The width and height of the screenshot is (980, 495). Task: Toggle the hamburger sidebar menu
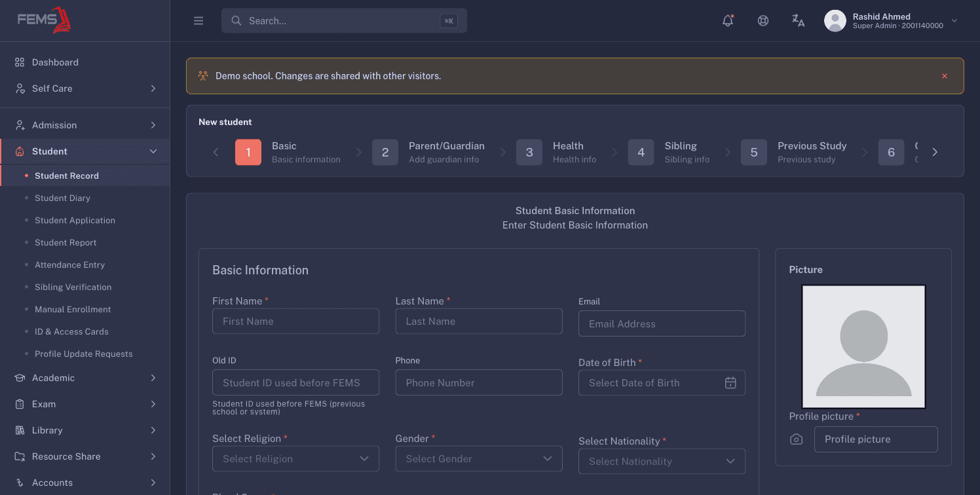(198, 21)
